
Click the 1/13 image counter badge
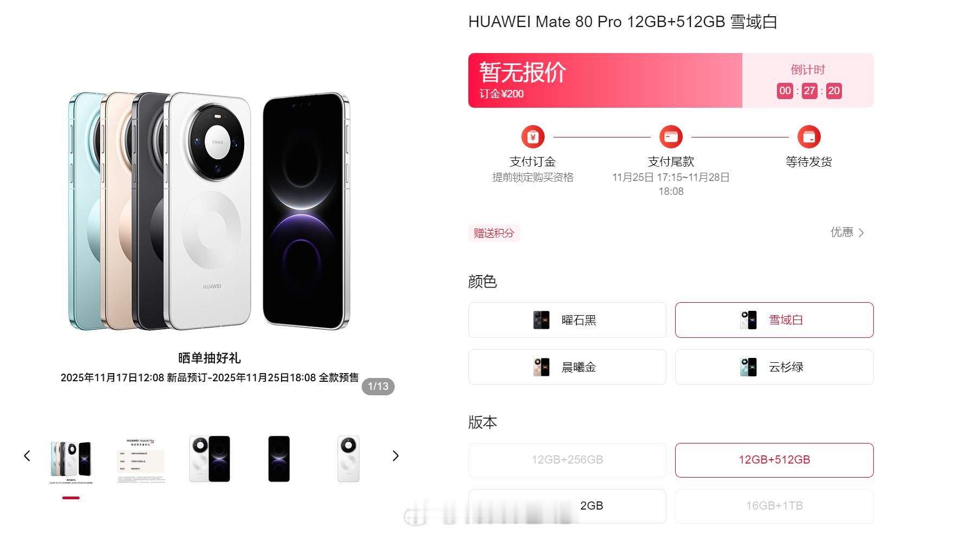coord(378,387)
